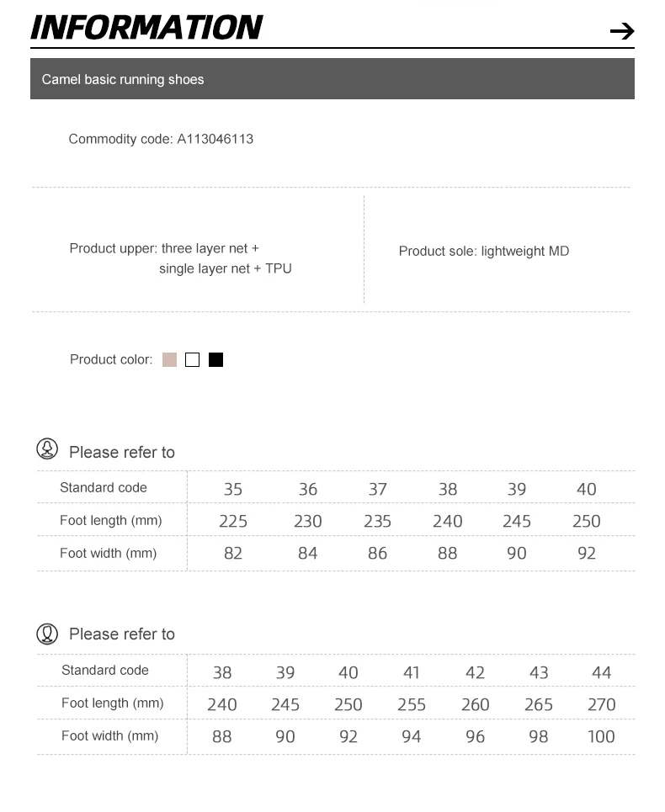Click the first Please refer to heading
The image size is (665, 812).
pyautogui.click(x=122, y=452)
